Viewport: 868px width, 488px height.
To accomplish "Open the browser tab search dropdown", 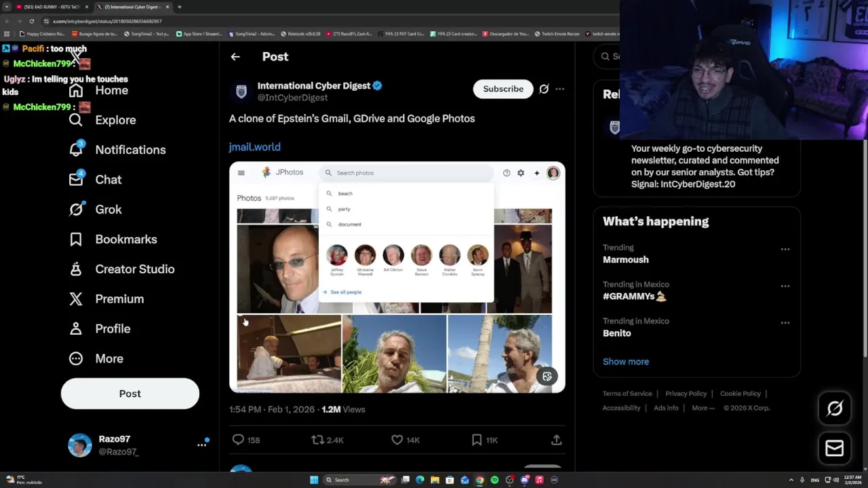I will pos(7,7).
